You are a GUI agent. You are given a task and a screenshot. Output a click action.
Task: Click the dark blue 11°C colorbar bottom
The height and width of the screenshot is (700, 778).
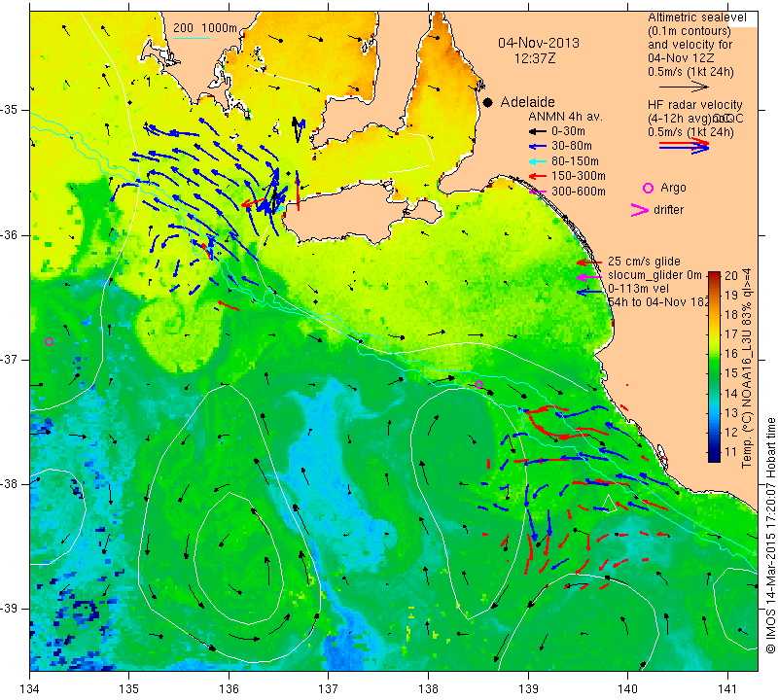pos(714,458)
